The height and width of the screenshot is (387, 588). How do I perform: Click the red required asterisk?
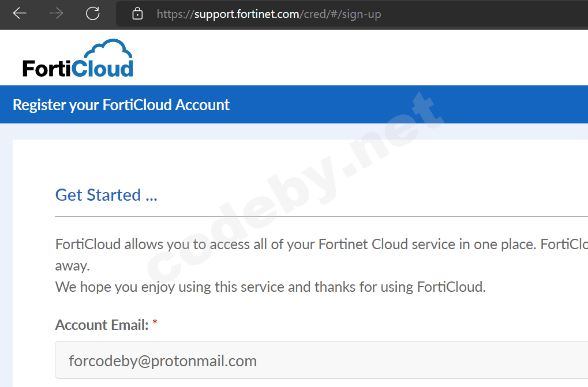155,325
